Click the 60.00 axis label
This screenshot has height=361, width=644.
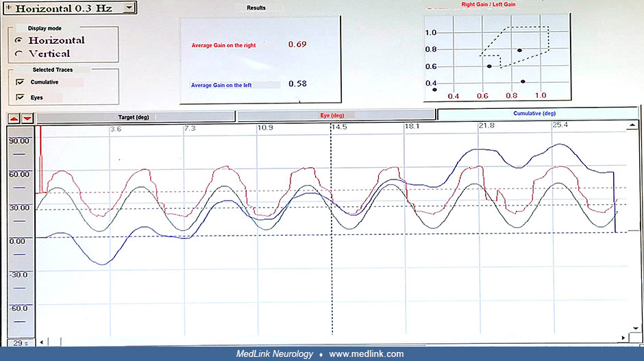tap(19, 174)
